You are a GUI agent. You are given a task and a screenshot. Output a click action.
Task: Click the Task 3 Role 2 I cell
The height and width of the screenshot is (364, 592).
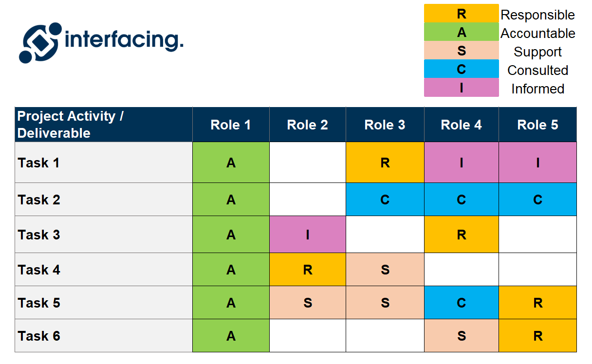(308, 235)
